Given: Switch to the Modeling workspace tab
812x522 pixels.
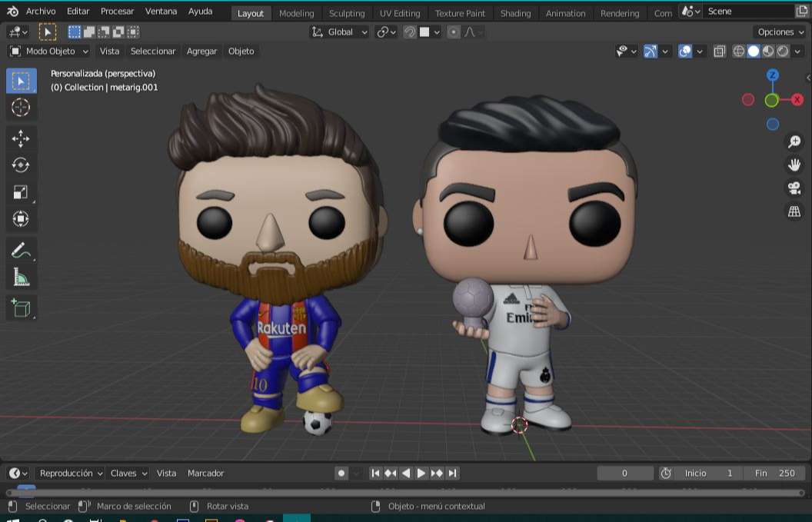Looking at the screenshot, I should point(297,14).
